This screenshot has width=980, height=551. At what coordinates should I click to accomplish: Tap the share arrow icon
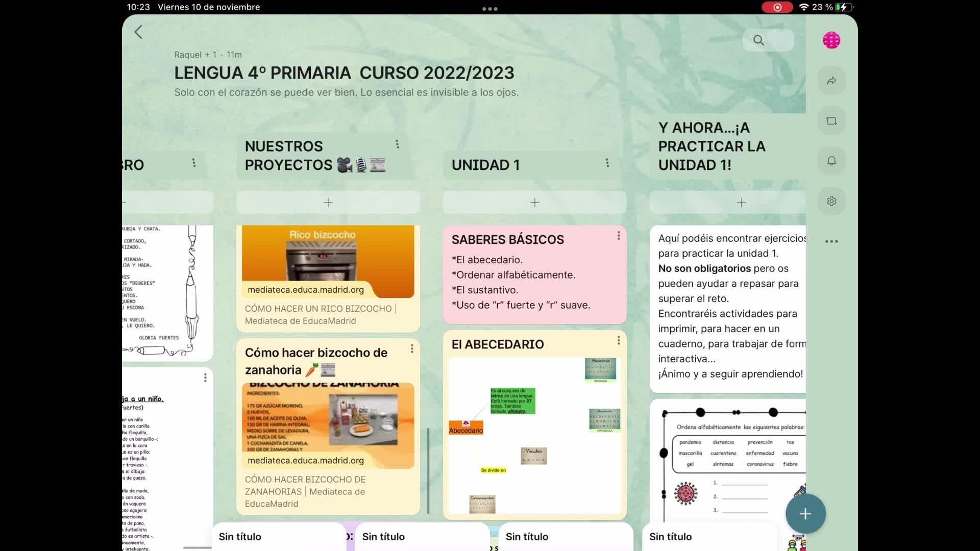coord(831,81)
